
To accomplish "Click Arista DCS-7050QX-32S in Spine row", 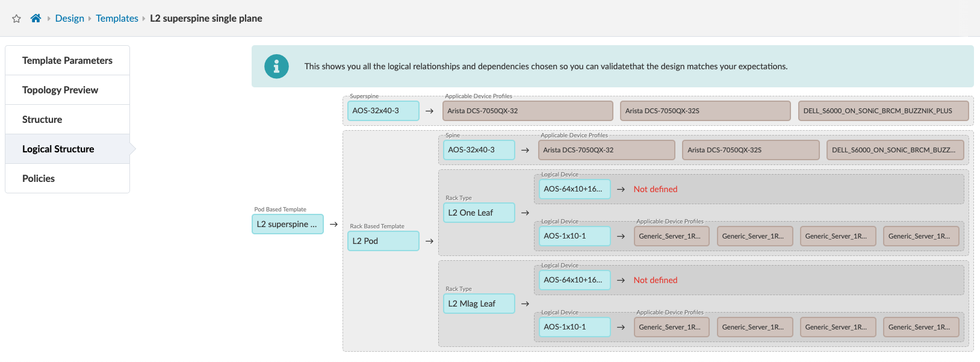I will 750,150.
